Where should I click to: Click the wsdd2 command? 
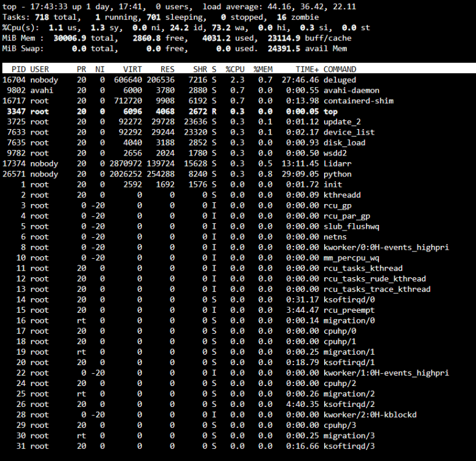[x=335, y=153]
